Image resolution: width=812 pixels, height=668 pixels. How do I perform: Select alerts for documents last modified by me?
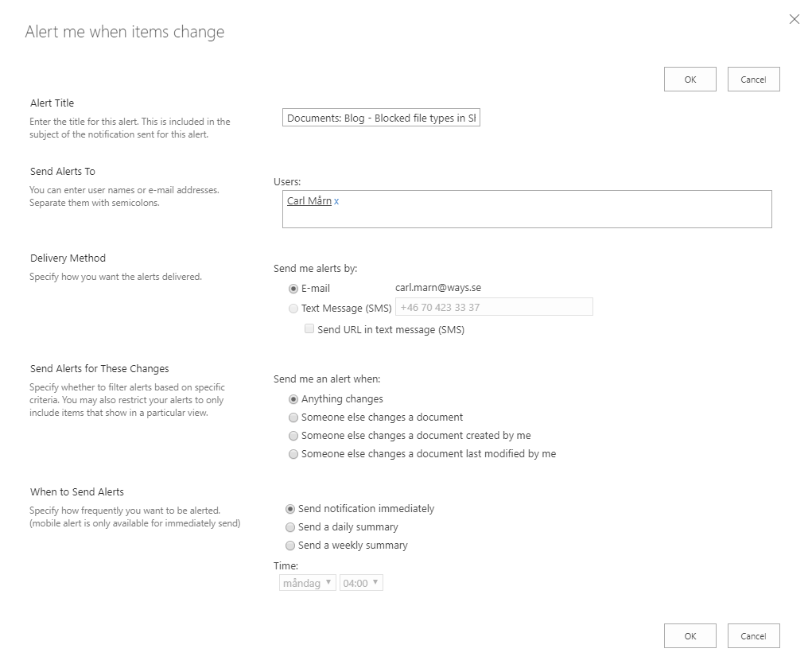[x=293, y=453]
